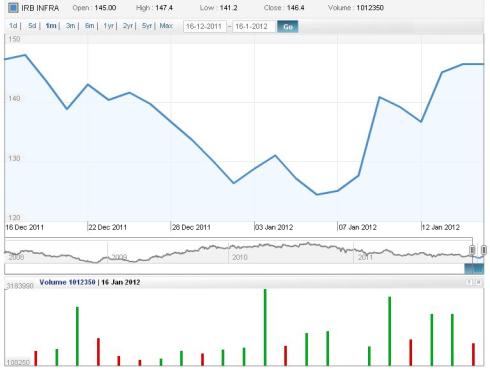Click the blue navigator scrollbar thumb
The image size is (490, 372).
474,269
